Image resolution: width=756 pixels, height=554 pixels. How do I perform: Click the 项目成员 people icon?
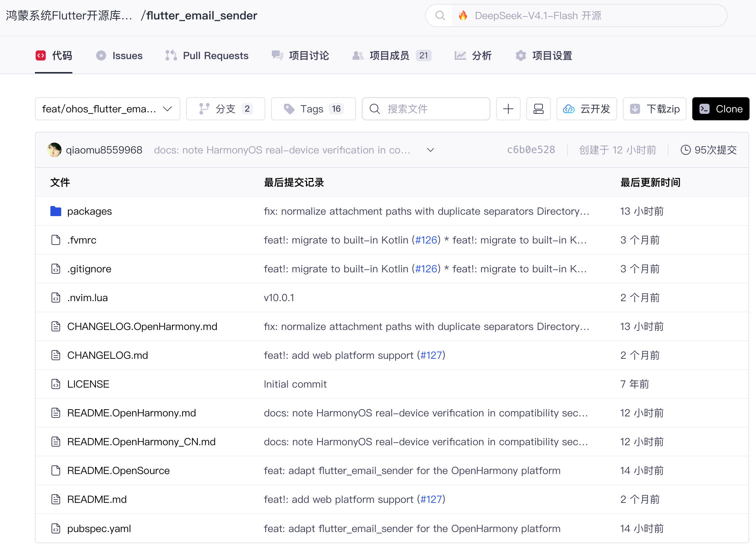tap(358, 55)
